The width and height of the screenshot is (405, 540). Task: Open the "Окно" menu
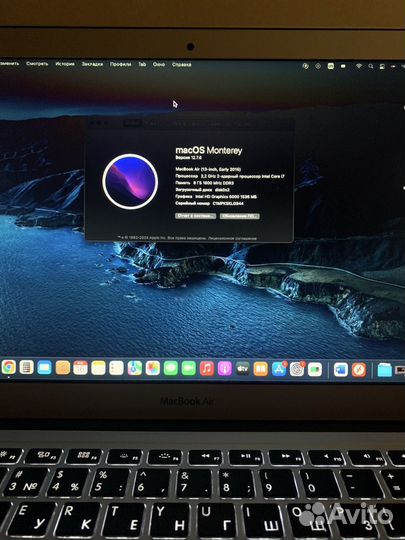coord(159,64)
